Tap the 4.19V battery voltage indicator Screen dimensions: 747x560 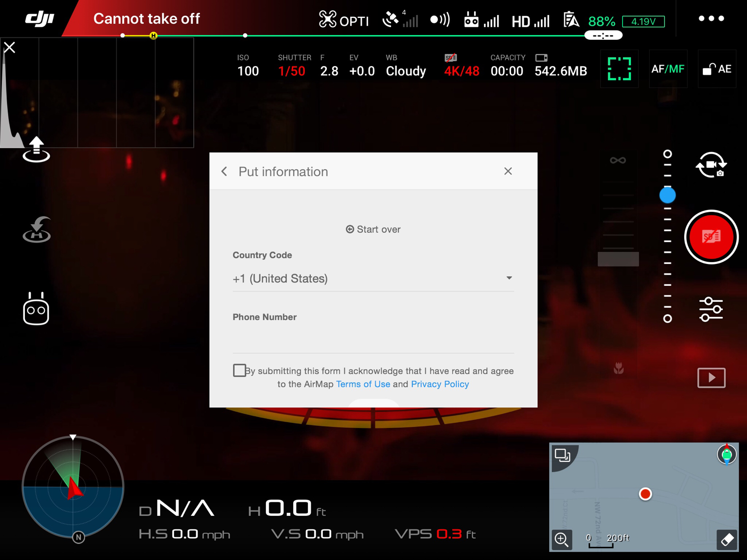(643, 21)
